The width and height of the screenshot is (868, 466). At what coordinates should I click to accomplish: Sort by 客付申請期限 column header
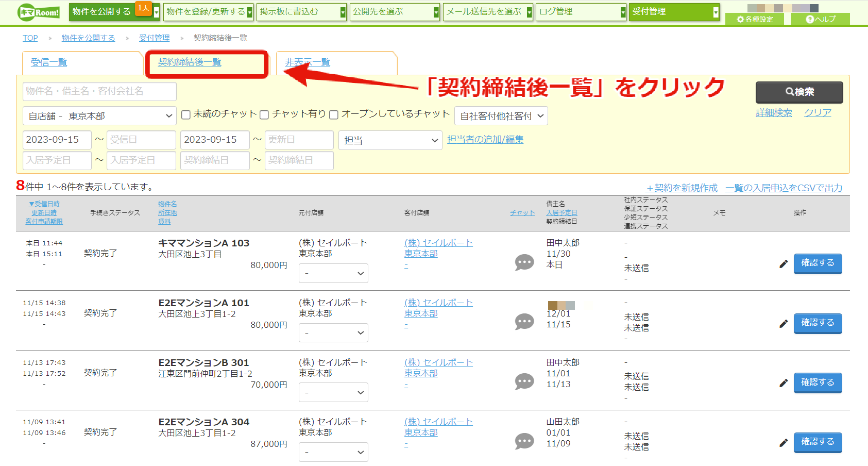(44, 222)
